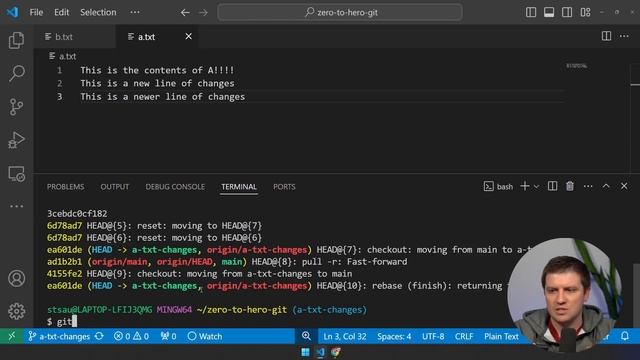Click the Watch status bar item
Screen dimensions: 640x360
pyautogui.click(x=205, y=336)
